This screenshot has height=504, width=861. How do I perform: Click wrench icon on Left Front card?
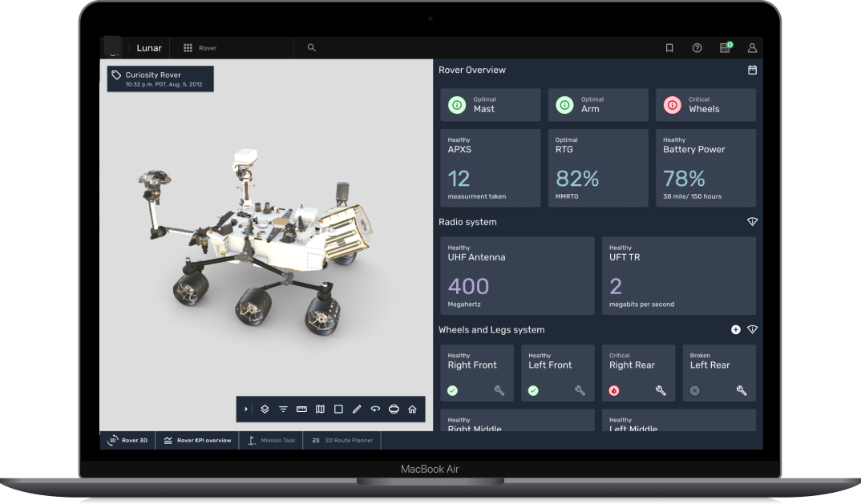(580, 390)
